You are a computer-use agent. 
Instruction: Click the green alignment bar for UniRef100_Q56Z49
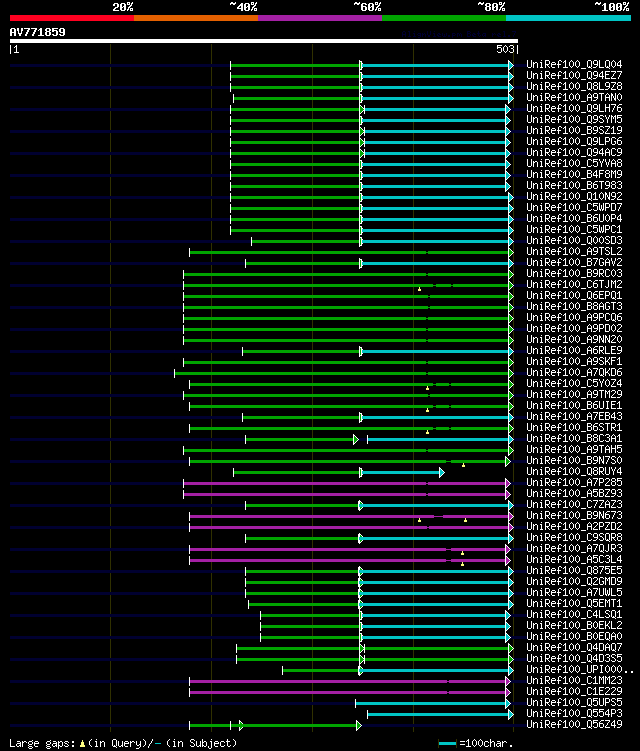coord(275,726)
